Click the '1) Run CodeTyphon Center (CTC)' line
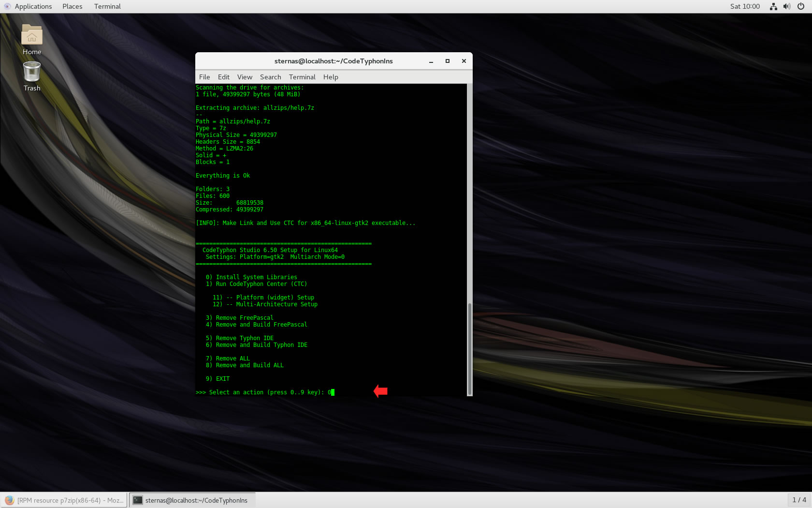The height and width of the screenshot is (508, 812). pyautogui.click(x=256, y=284)
